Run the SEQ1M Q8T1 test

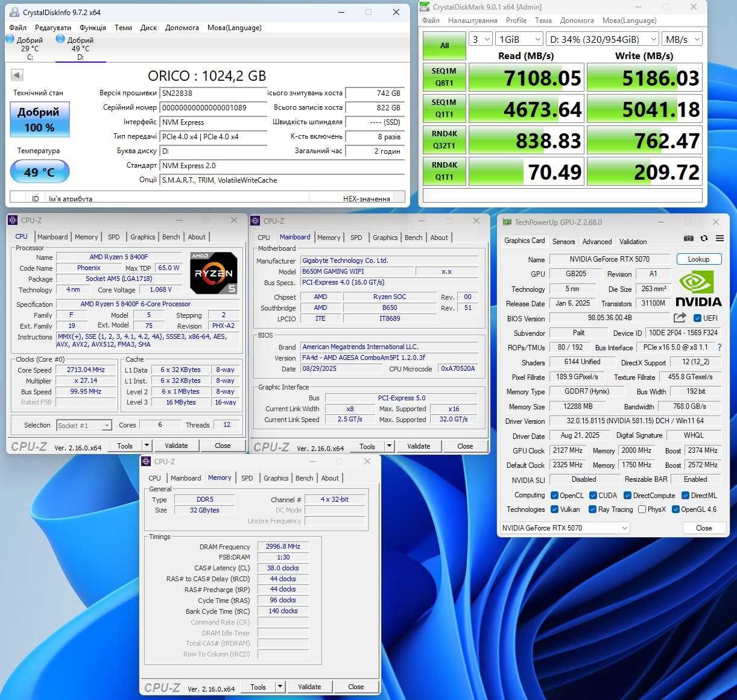click(x=444, y=77)
